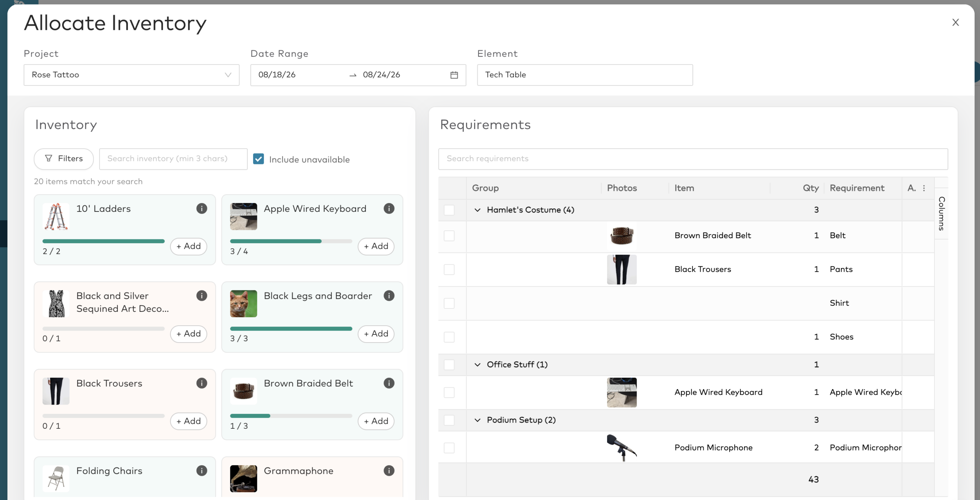Open info for 10' Ladders
The image size is (980, 500).
point(202,209)
